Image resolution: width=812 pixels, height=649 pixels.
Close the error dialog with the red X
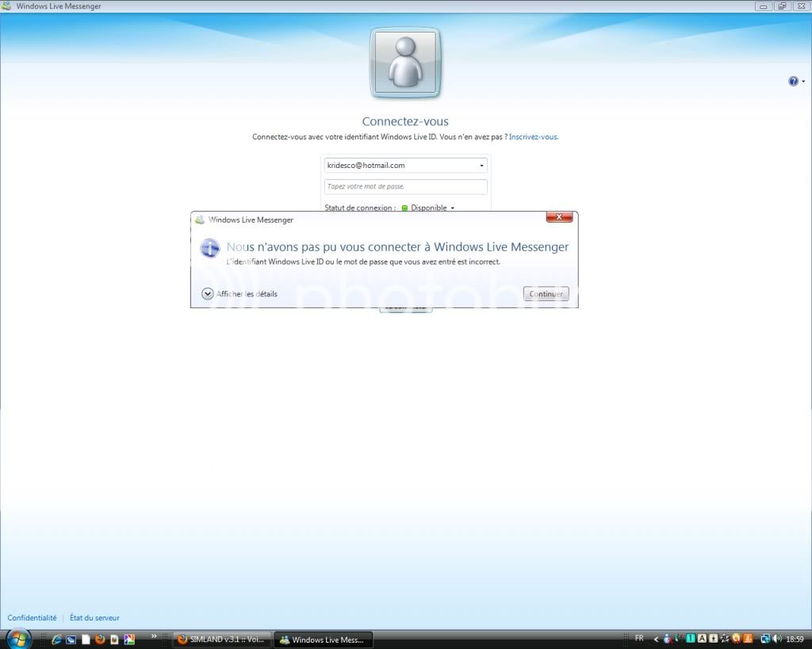pyautogui.click(x=559, y=217)
